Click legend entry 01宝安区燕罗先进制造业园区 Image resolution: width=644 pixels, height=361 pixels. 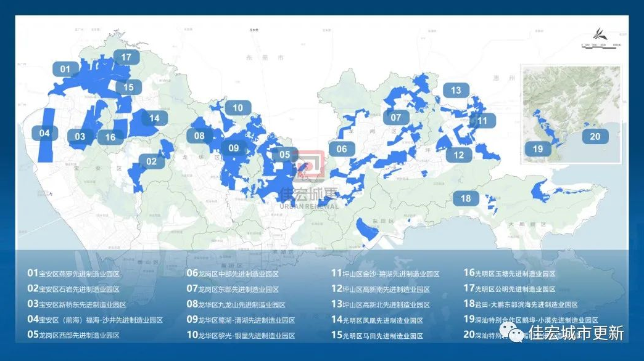[73, 274]
